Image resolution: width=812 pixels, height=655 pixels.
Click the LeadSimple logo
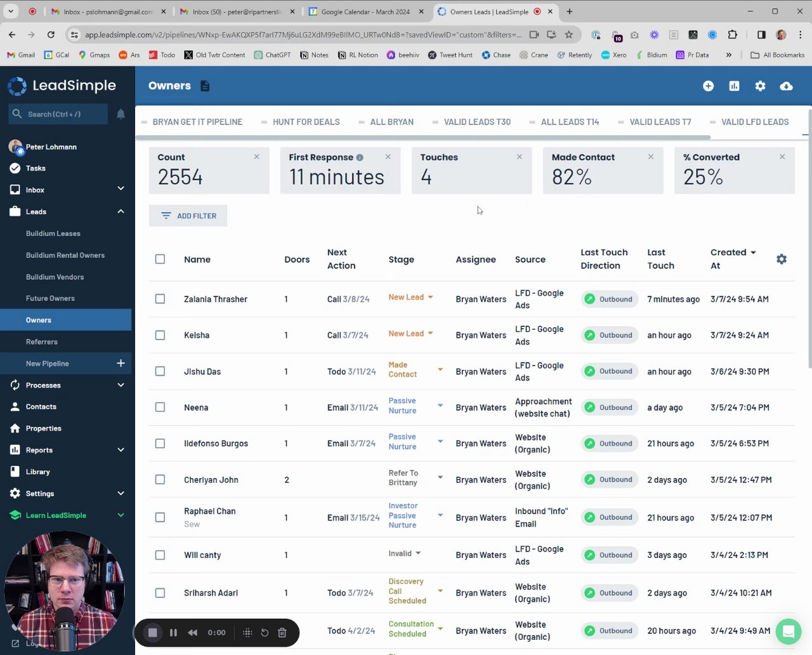(62, 86)
